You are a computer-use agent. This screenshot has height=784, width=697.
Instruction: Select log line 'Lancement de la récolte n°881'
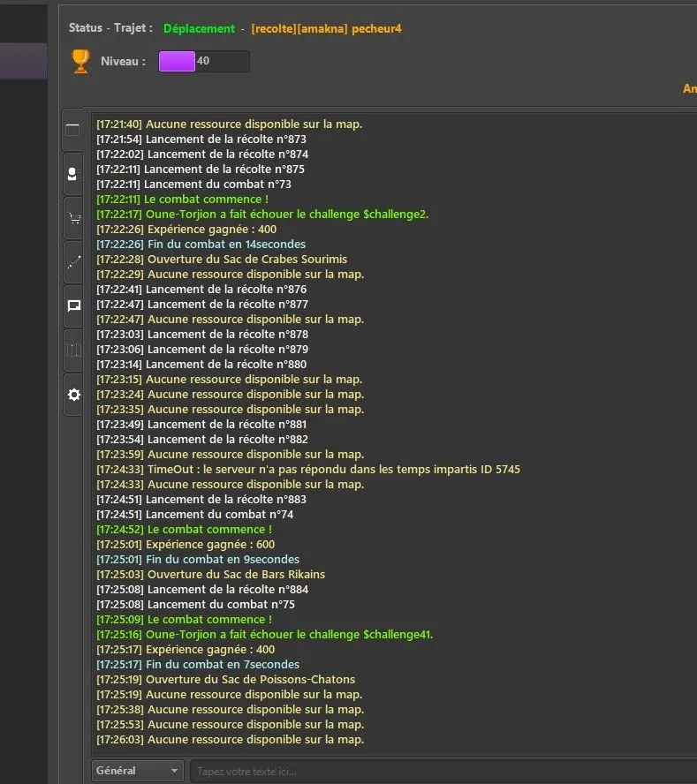click(201, 424)
